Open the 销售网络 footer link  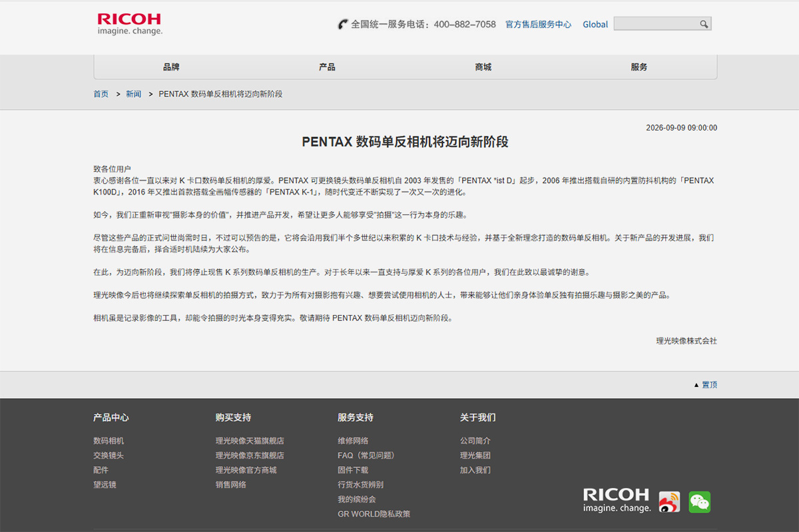pos(230,485)
